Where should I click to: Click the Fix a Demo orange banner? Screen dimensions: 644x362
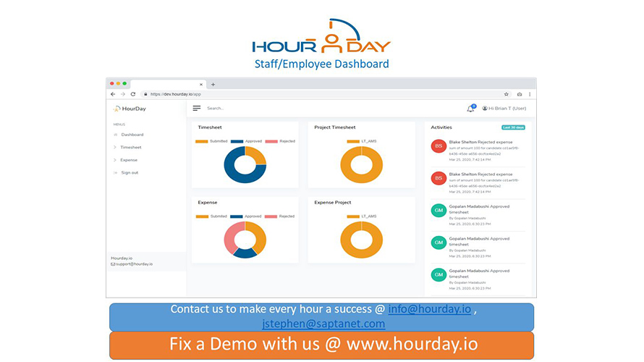coord(321,345)
